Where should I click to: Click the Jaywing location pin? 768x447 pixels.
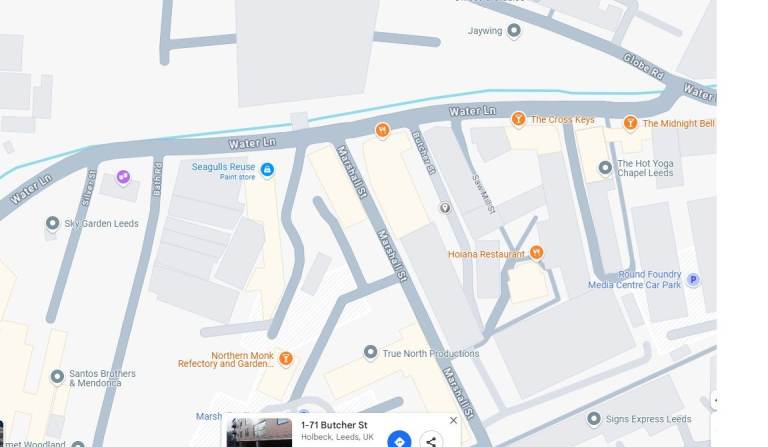coord(514,31)
